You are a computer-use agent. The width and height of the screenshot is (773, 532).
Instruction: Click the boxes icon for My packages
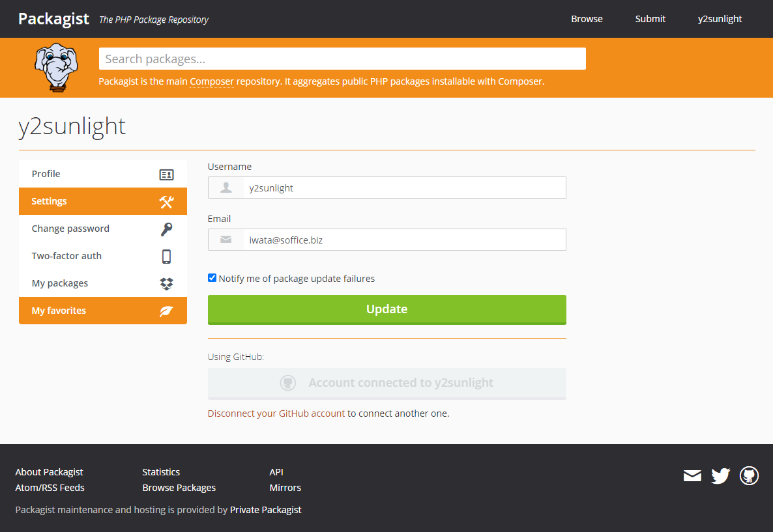click(x=166, y=284)
